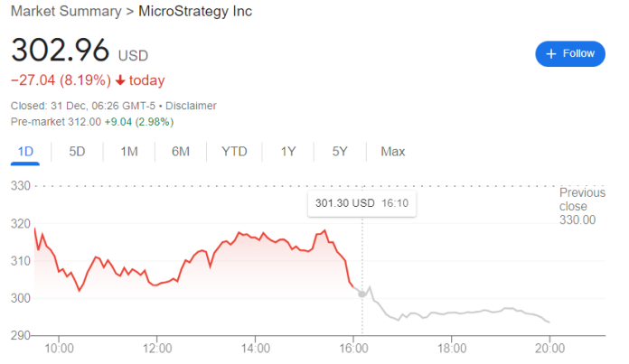Select the Max range tab
This screenshot has height=364, width=629.
(x=392, y=152)
